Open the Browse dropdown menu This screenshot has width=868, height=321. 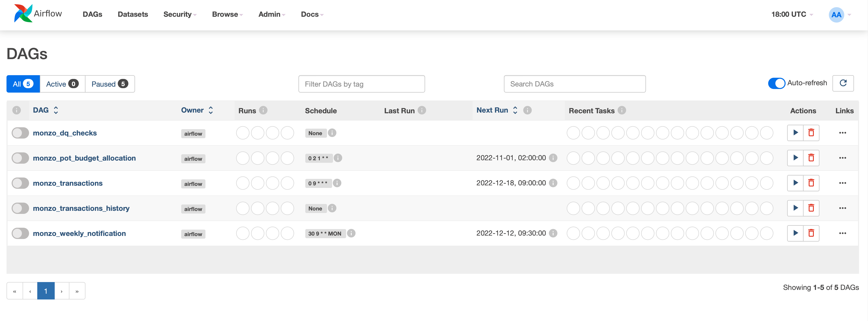point(227,14)
